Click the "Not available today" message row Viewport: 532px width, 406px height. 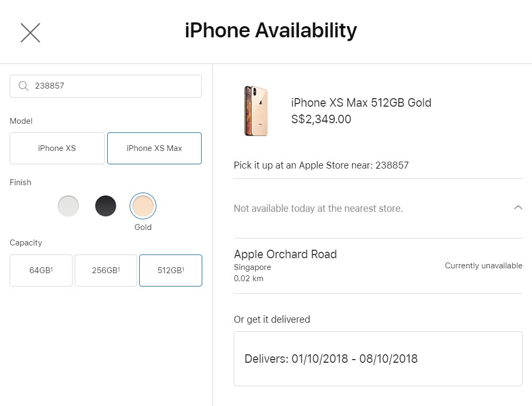click(x=318, y=209)
